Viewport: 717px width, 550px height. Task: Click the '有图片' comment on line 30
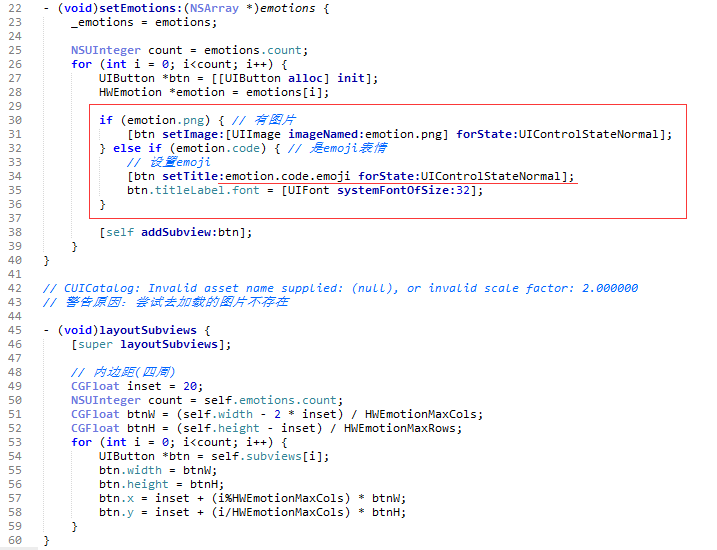pos(264,120)
